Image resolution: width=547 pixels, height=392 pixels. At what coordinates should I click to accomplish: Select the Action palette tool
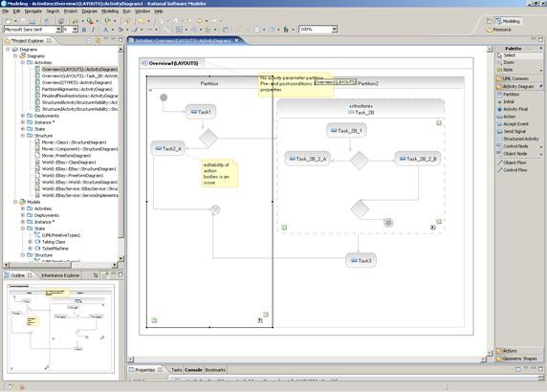click(518, 117)
